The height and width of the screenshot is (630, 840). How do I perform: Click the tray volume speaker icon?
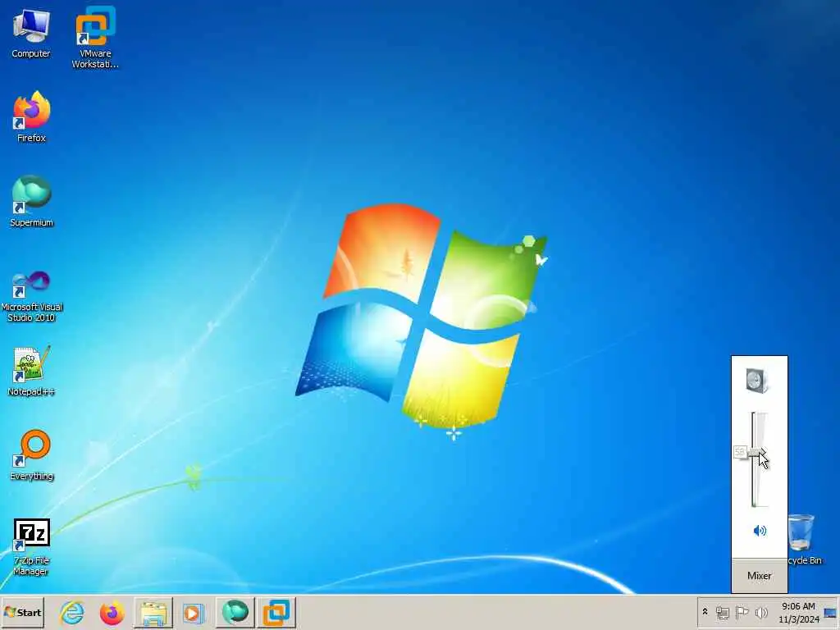(x=761, y=612)
